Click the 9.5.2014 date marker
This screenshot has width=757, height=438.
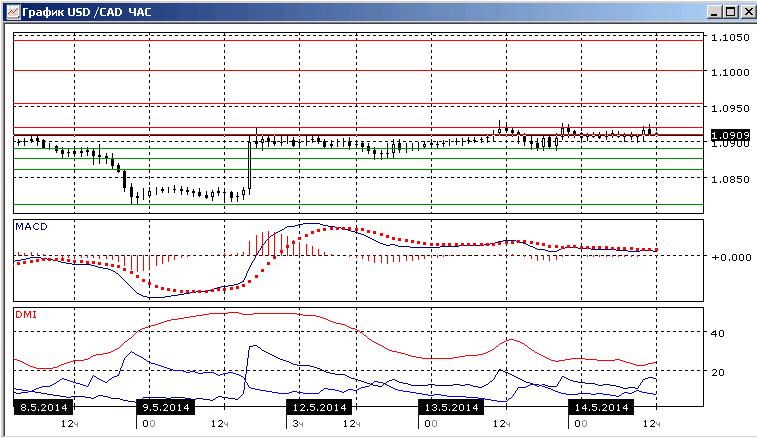click(x=166, y=407)
